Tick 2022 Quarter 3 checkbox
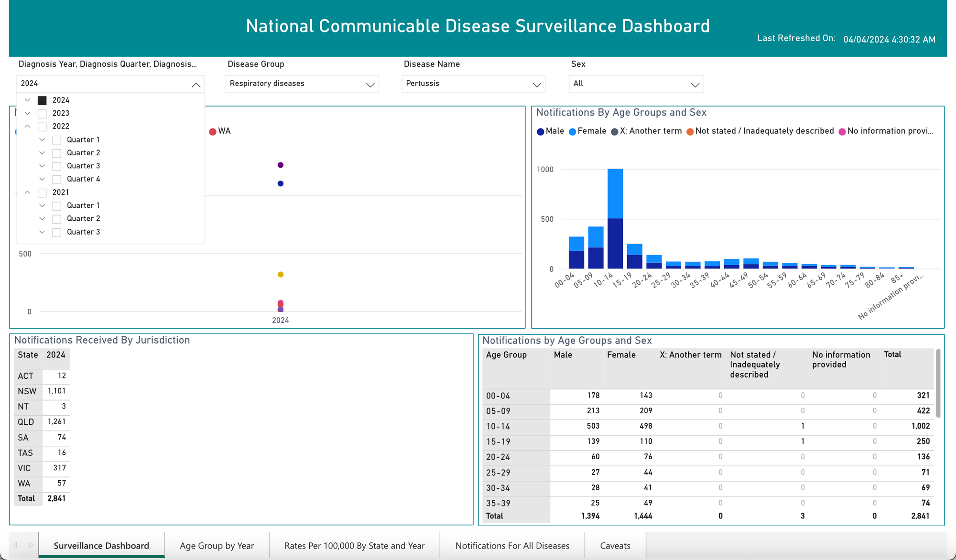956x560 pixels. pyautogui.click(x=56, y=166)
